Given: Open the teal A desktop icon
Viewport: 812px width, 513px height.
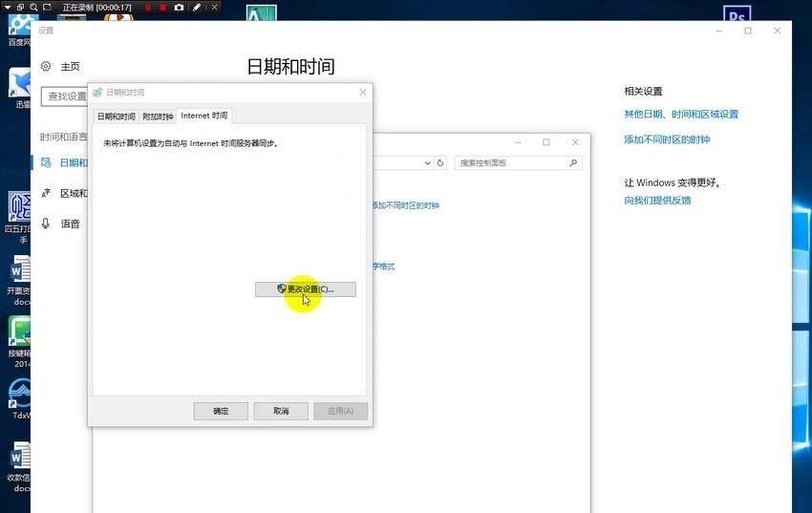Looking at the screenshot, I should 261,13.
